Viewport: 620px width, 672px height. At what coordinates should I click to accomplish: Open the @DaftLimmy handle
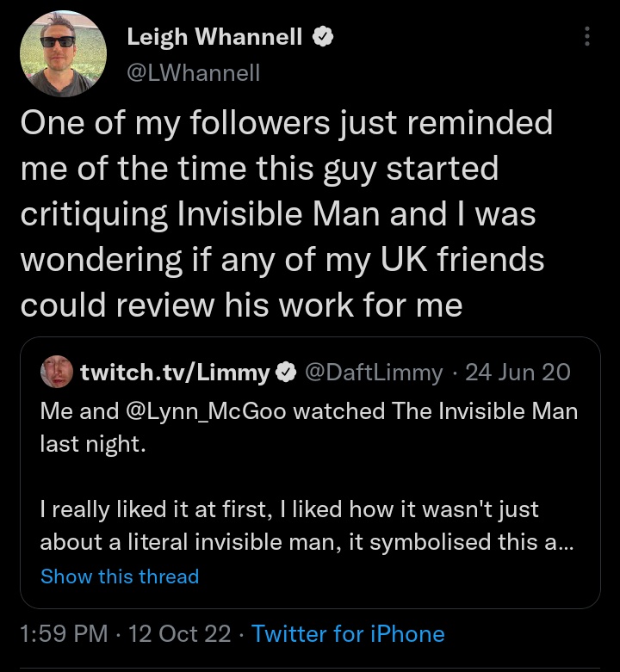coord(374,372)
